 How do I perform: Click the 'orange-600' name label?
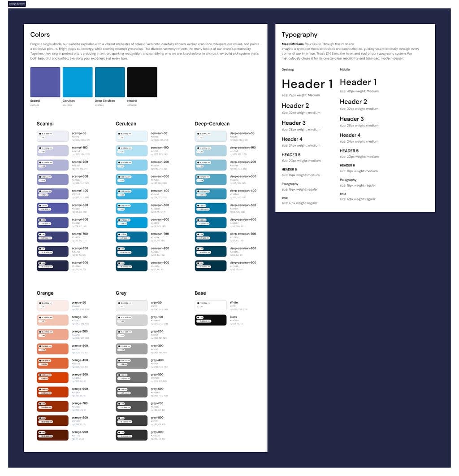tap(80, 389)
